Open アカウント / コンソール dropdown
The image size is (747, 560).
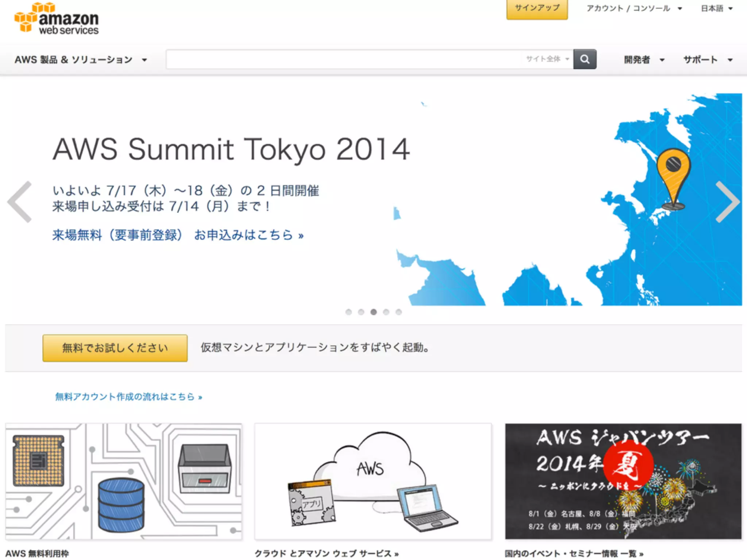pos(634,8)
